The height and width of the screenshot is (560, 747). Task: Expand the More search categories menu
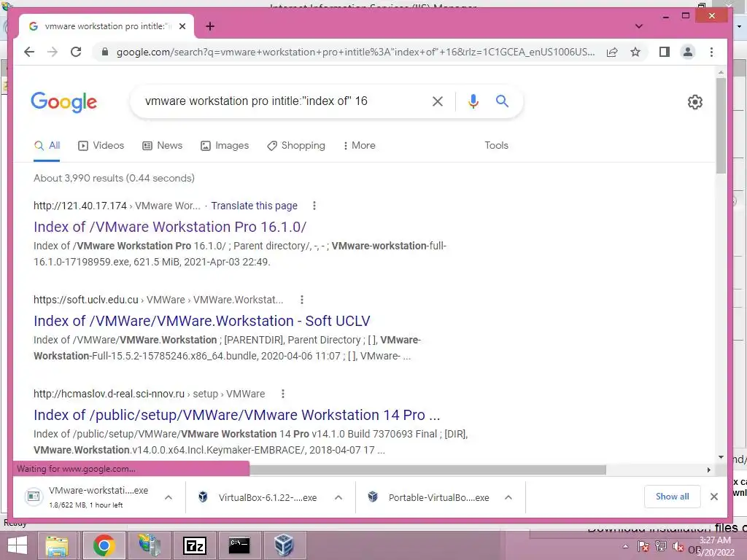(x=359, y=146)
